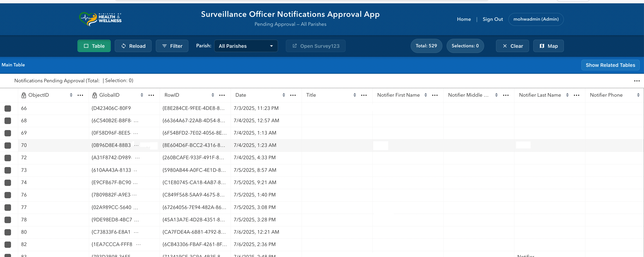Image resolution: width=644 pixels, height=257 pixels.
Task: Check the checkbox for row ObjectID 66
Action: (8, 108)
